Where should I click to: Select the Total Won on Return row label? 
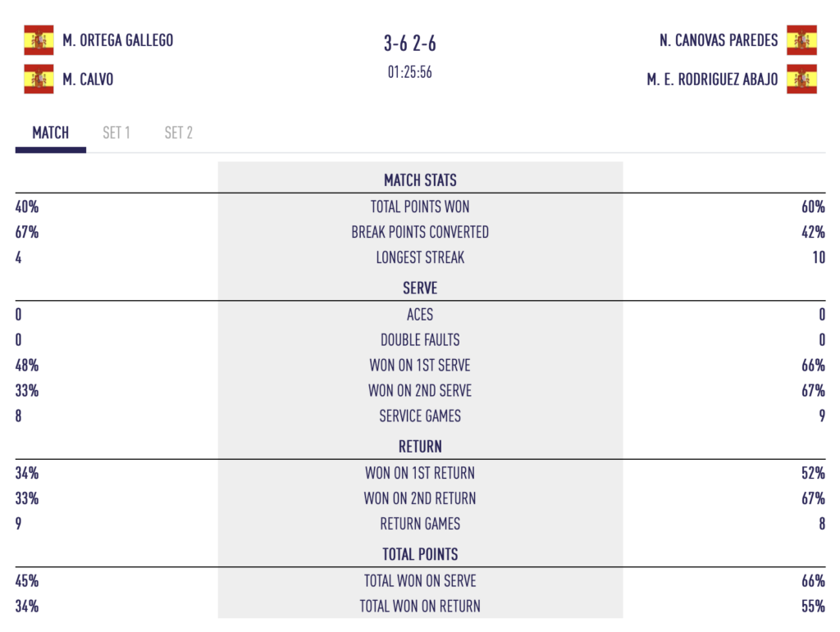tap(420, 607)
